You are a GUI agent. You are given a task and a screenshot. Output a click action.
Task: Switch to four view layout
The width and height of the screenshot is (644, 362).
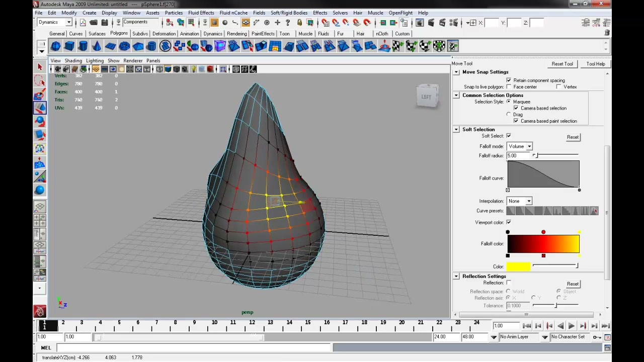(40, 220)
